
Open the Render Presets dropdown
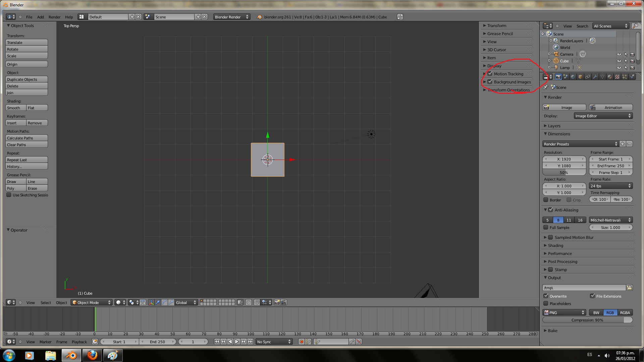pos(580,144)
